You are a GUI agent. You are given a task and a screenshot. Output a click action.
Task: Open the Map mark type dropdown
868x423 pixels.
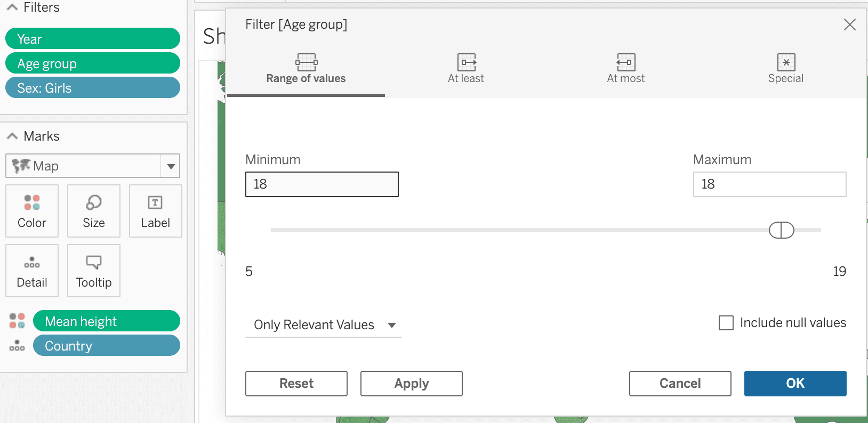[x=171, y=166]
